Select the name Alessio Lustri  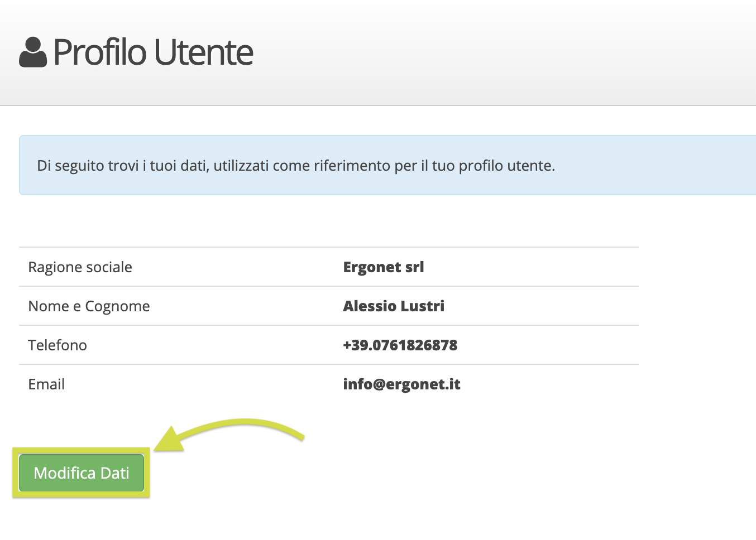393,306
